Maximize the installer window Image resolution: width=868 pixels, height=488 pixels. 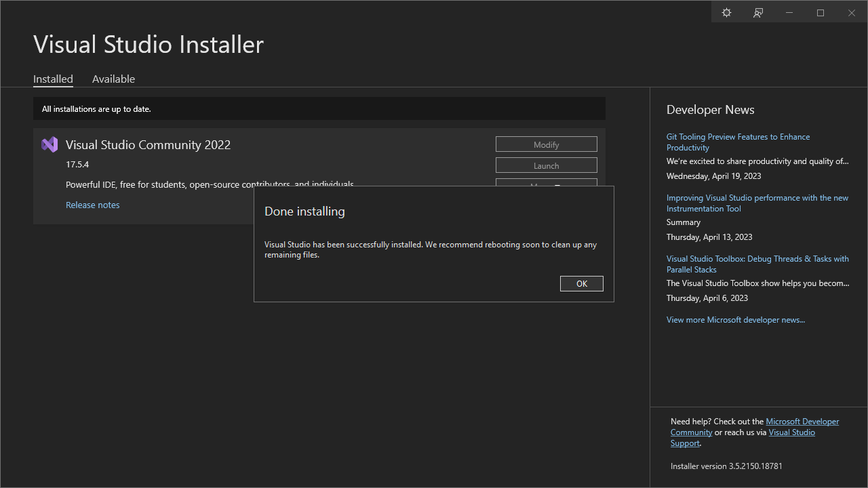[x=821, y=13]
